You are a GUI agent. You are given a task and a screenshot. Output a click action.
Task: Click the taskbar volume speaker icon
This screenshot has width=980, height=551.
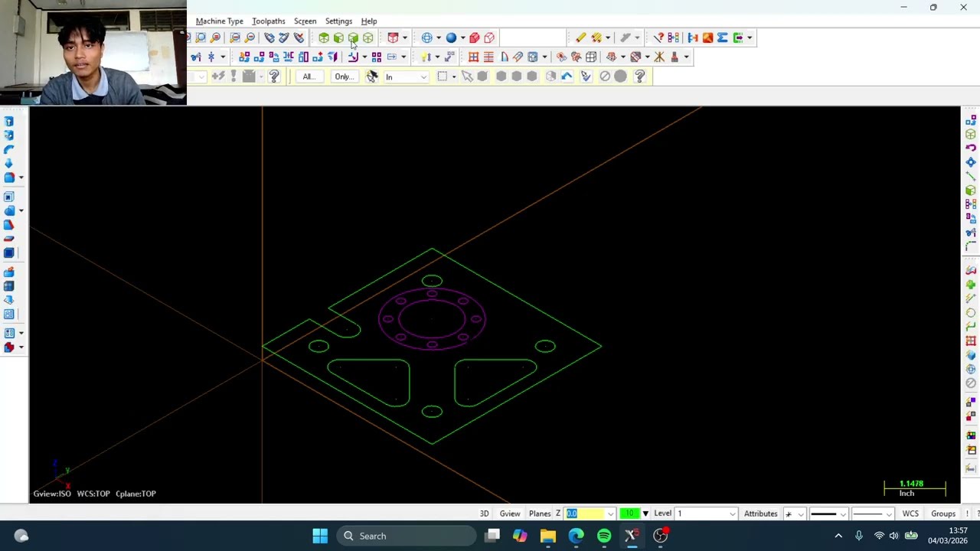coord(893,536)
